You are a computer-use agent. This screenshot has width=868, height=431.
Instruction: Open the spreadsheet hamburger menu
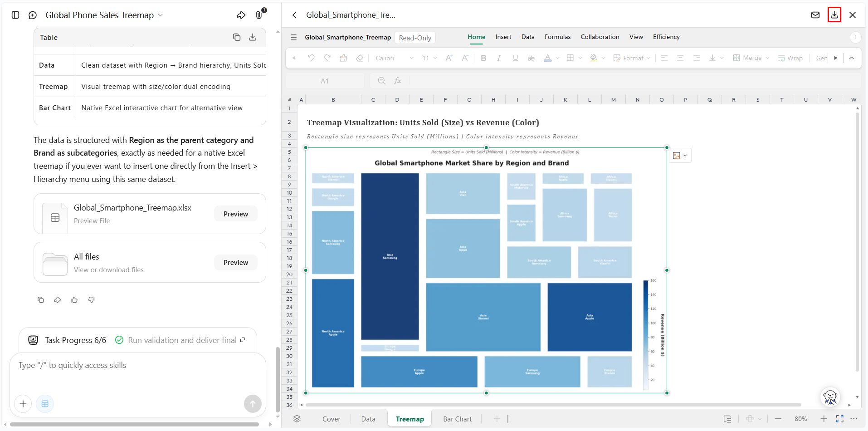click(x=294, y=37)
